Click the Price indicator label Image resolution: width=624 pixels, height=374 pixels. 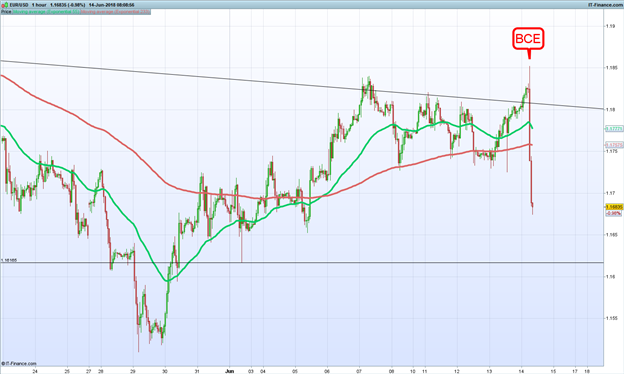[x=6, y=12]
